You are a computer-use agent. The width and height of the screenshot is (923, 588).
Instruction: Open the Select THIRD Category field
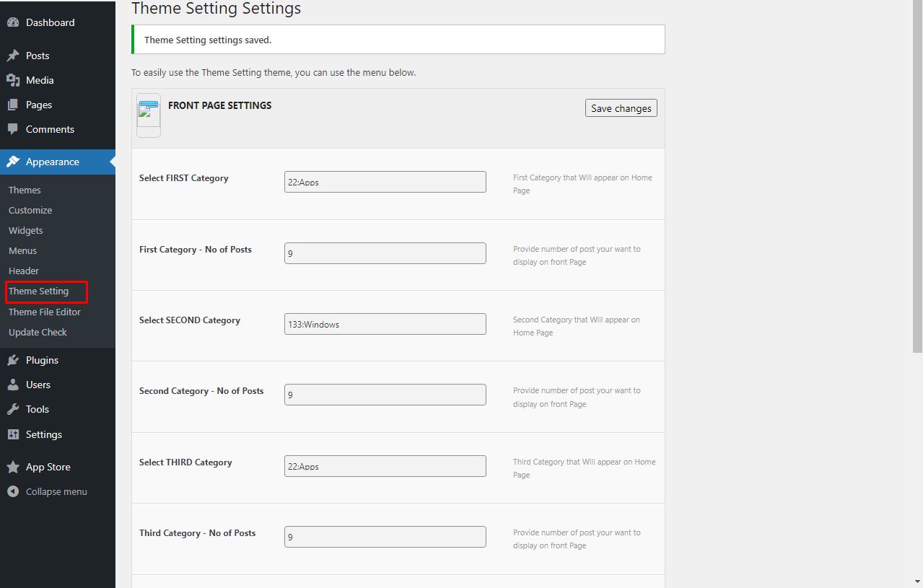(x=385, y=466)
